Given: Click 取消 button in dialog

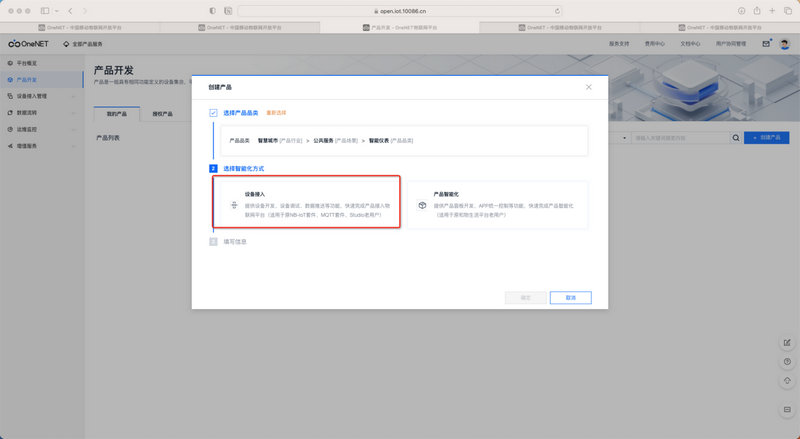Looking at the screenshot, I should 570,298.
